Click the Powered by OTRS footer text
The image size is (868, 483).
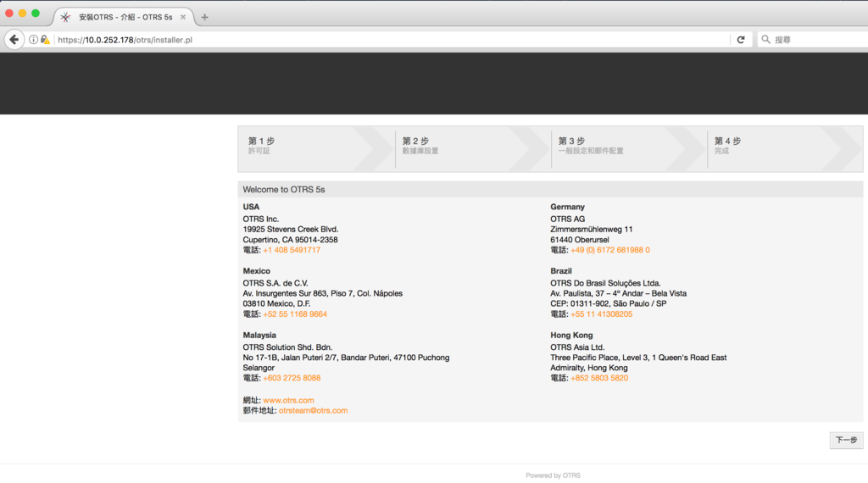pyautogui.click(x=553, y=475)
